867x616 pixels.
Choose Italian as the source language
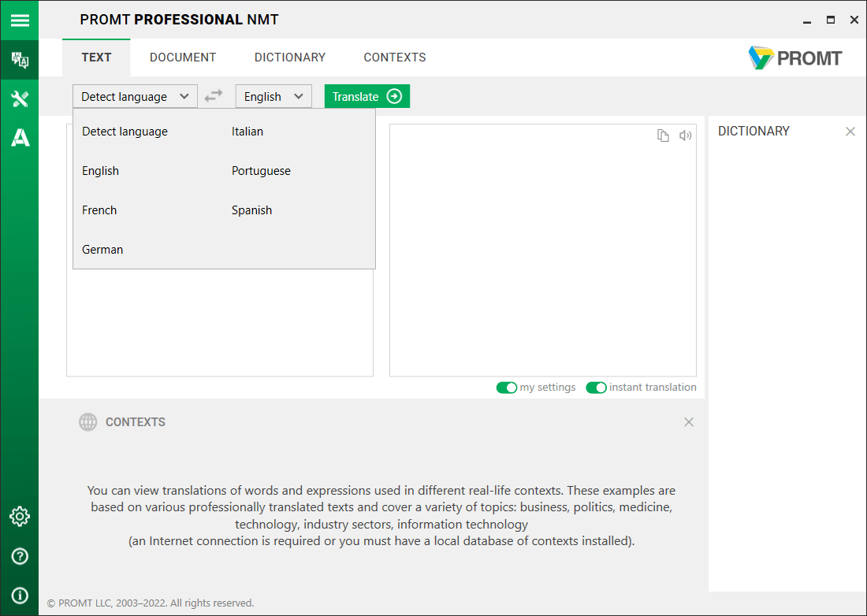247,132
